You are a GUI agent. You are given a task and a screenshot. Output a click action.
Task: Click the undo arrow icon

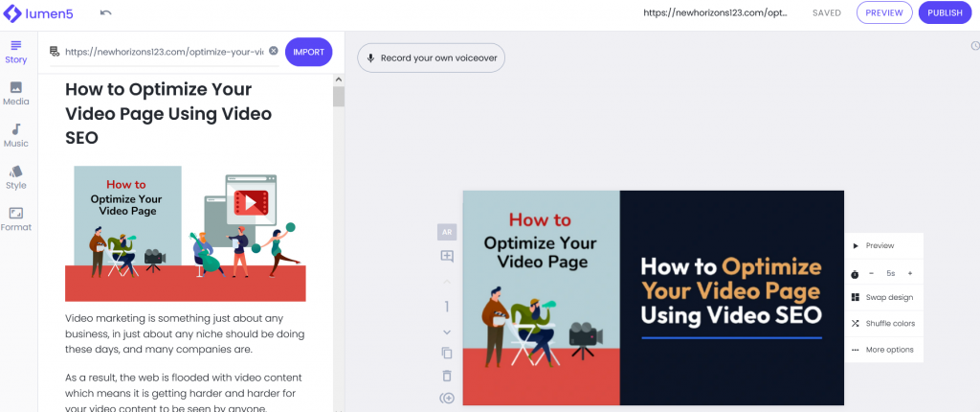[105, 12]
